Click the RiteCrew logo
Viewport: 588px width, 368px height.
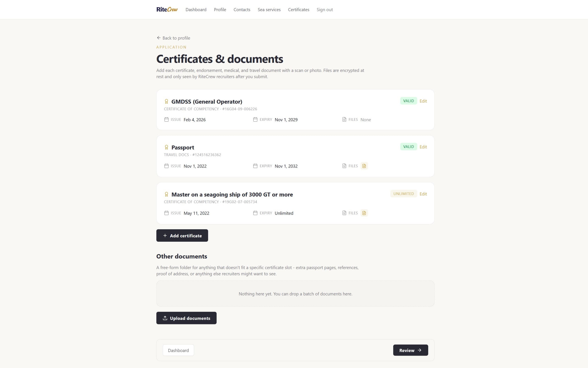167,10
